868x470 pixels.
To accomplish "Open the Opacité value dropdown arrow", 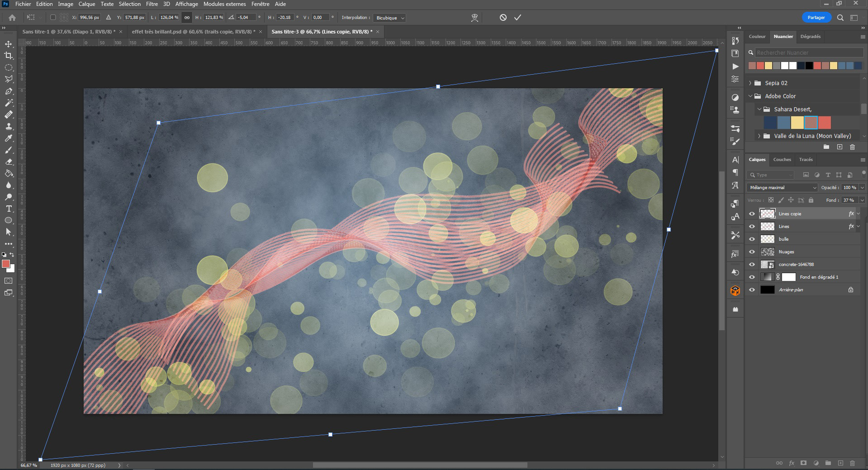I will (x=862, y=187).
